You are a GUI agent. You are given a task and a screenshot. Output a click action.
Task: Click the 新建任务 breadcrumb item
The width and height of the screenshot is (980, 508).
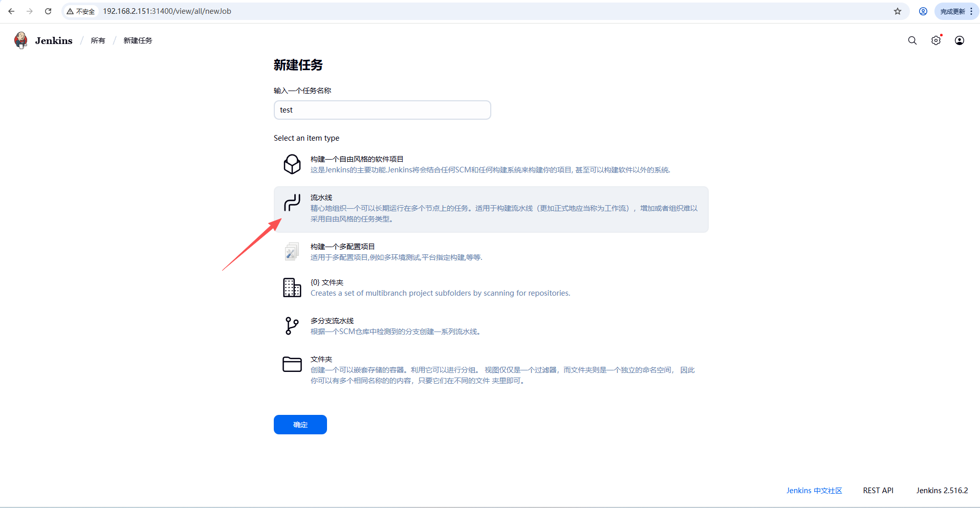(x=138, y=40)
